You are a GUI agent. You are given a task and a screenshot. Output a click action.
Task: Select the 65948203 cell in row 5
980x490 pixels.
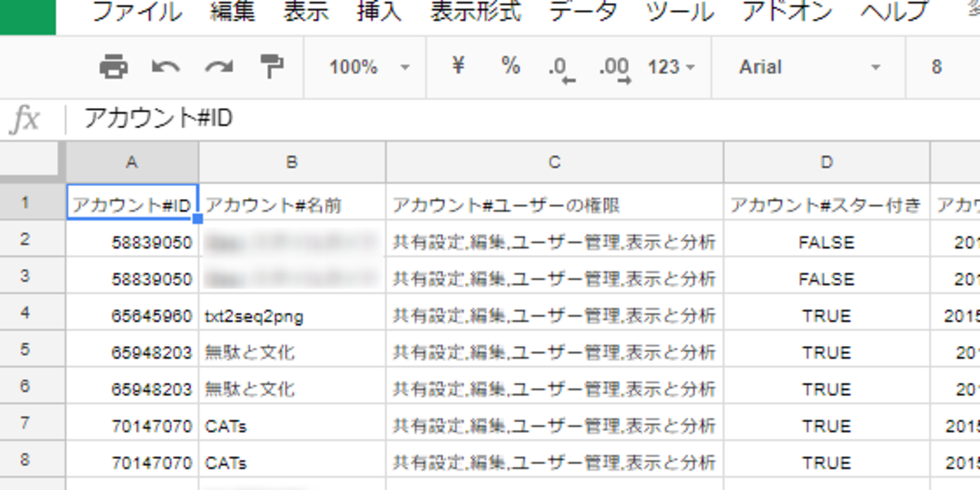(x=133, y=350)
